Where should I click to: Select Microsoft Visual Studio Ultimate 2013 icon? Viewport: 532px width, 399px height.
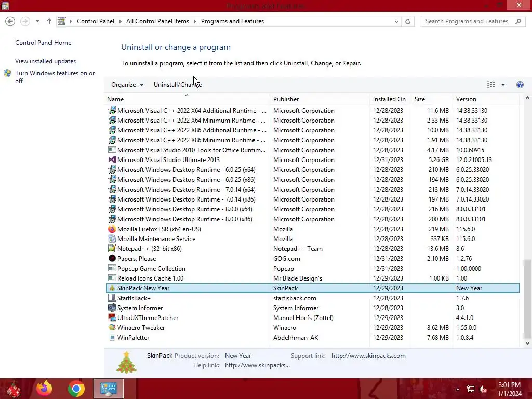[112, 159]
